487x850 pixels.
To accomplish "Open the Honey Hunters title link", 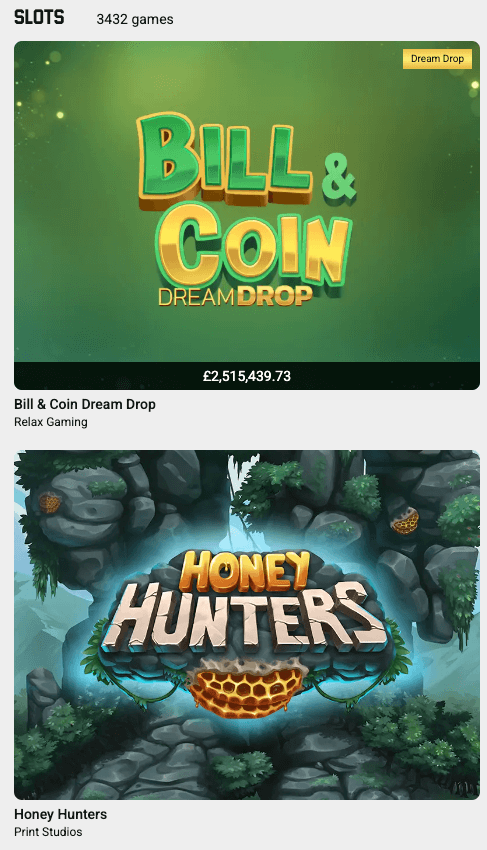I will click(60, 814).
